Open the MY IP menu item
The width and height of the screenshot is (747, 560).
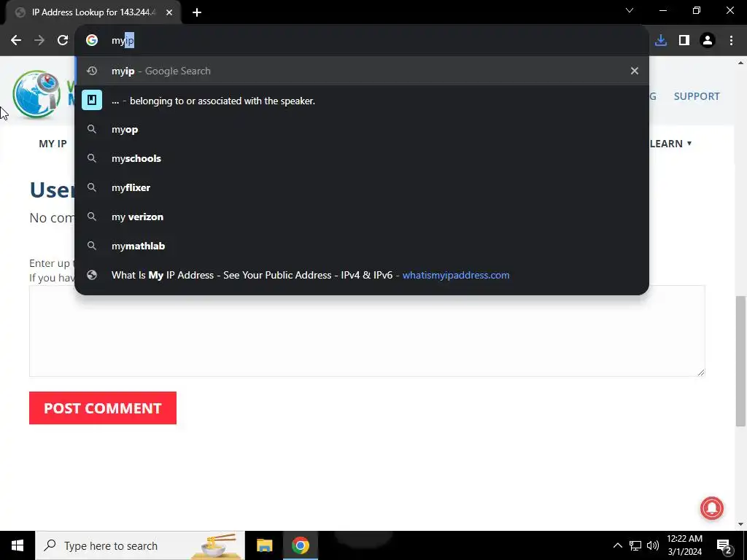coord(53,144)
